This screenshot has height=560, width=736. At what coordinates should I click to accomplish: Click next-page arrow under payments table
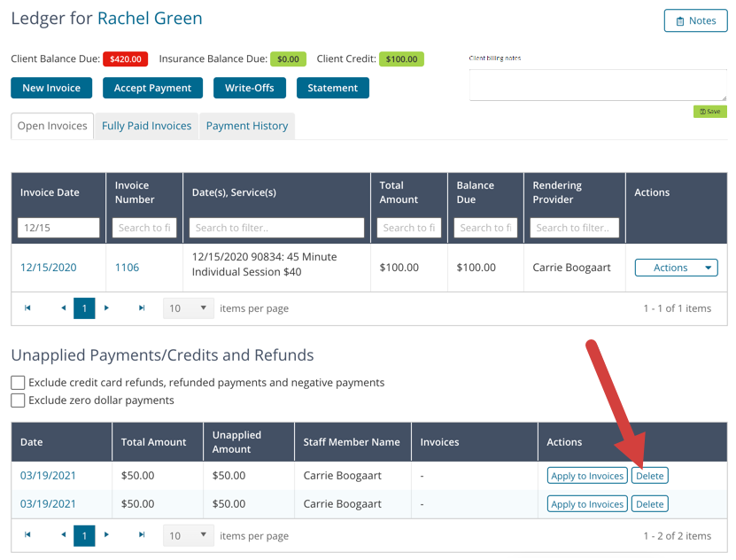(x=106, y=535)
